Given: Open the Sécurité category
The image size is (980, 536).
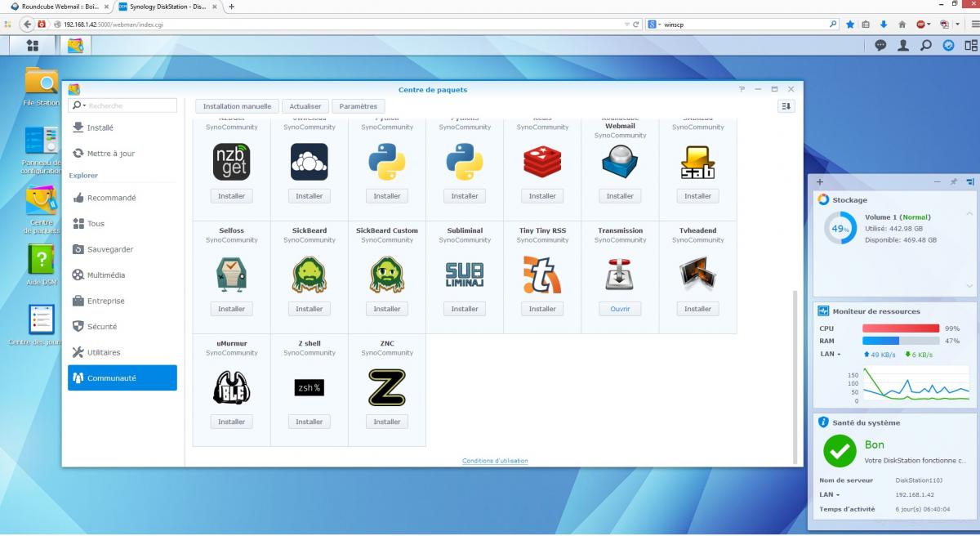Looking at the screenshot, I should (122, 327).
